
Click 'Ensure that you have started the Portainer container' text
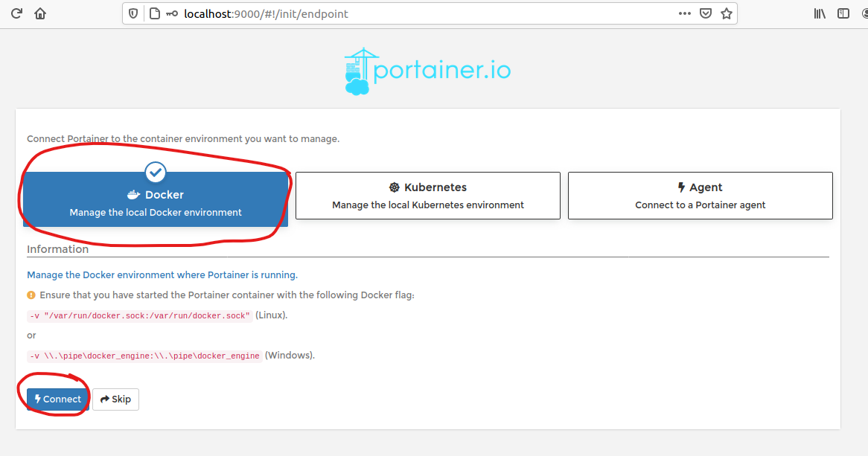227,295
